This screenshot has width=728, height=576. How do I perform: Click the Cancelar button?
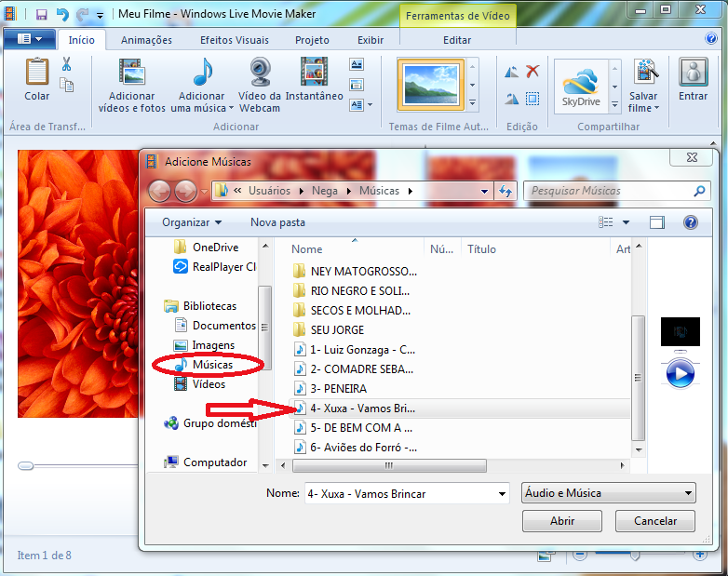(655, 521)
